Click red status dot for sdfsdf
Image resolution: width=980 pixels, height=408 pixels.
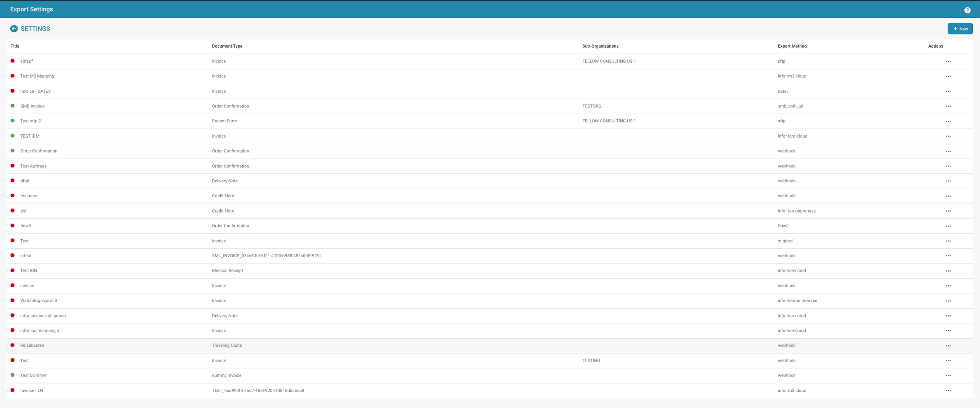click(x=12, y=61)
